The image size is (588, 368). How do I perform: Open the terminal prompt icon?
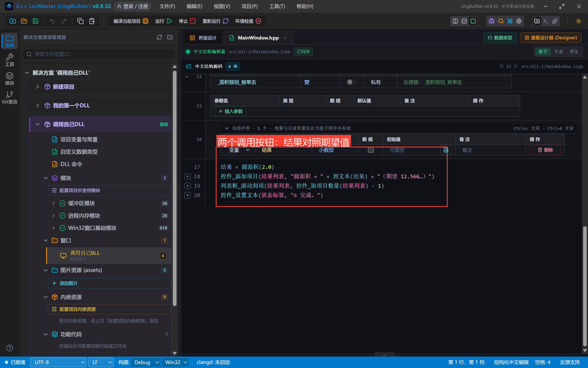pyautogui.click(x=546, y=21)
